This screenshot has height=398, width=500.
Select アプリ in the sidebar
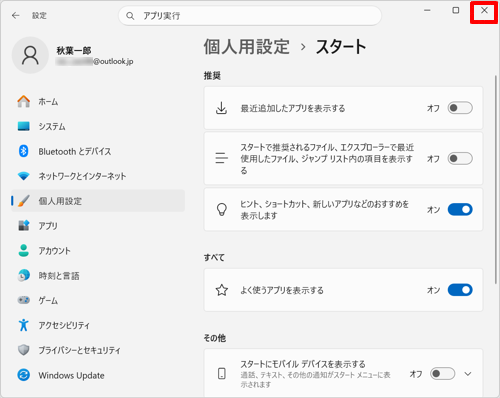(98, 226)
